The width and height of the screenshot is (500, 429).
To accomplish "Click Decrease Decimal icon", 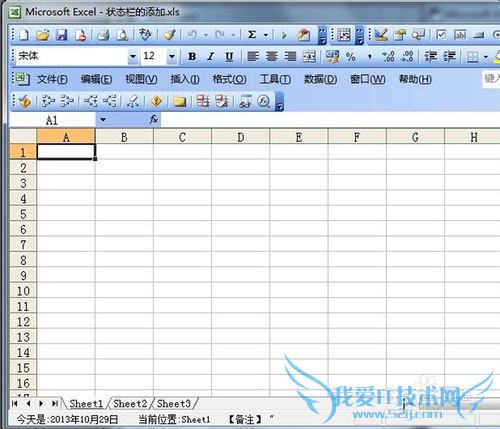I will pos(407,57).
